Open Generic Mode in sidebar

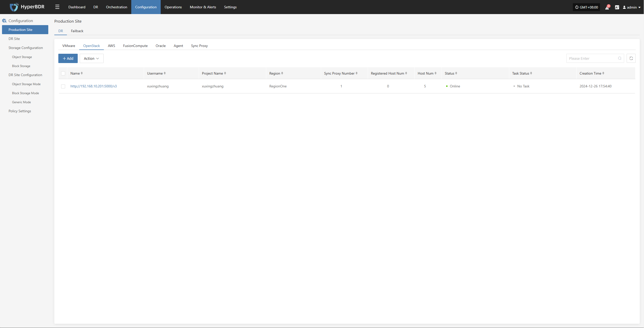[x=21, y=102]
